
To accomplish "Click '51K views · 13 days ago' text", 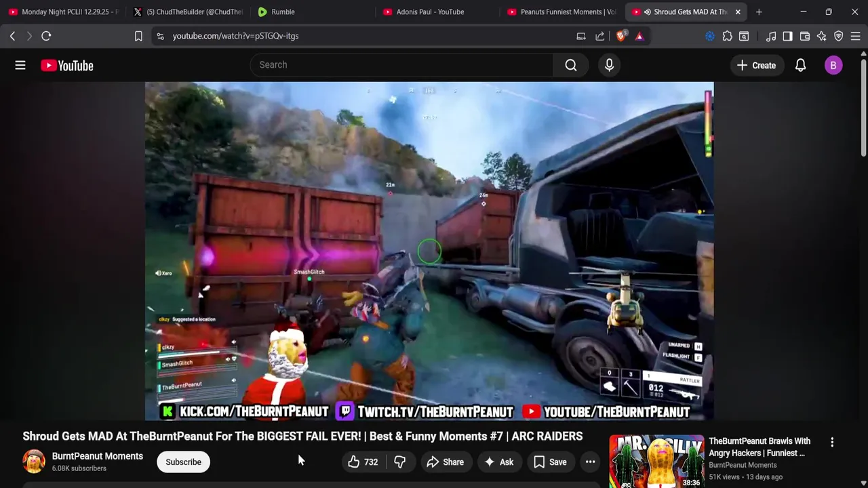I will click(746, 477).
